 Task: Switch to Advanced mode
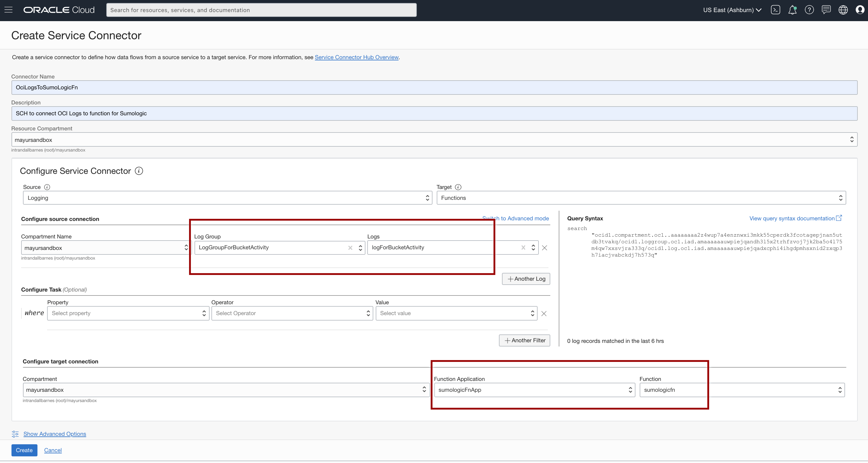pyautogui.click(x=516, y=218)
